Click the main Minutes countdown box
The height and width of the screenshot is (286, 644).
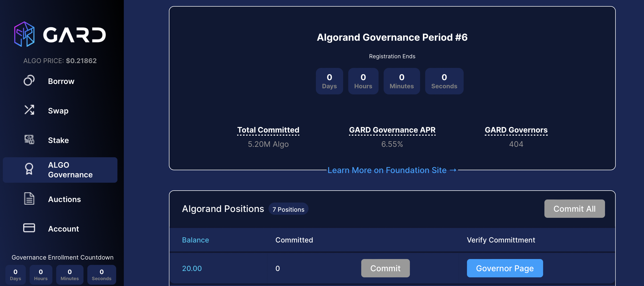(402, 81)
